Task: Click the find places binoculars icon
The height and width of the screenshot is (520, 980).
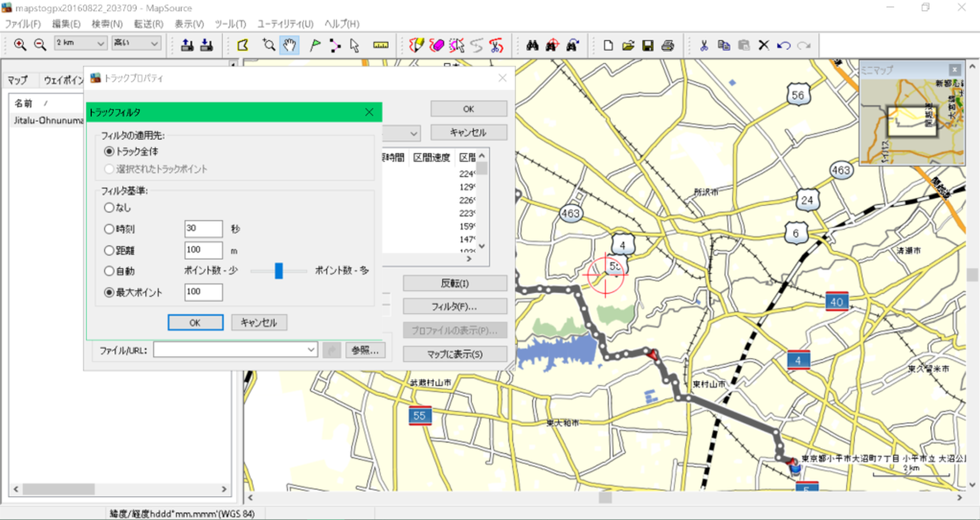Action: pyautogui.click(x=532, y=45)
